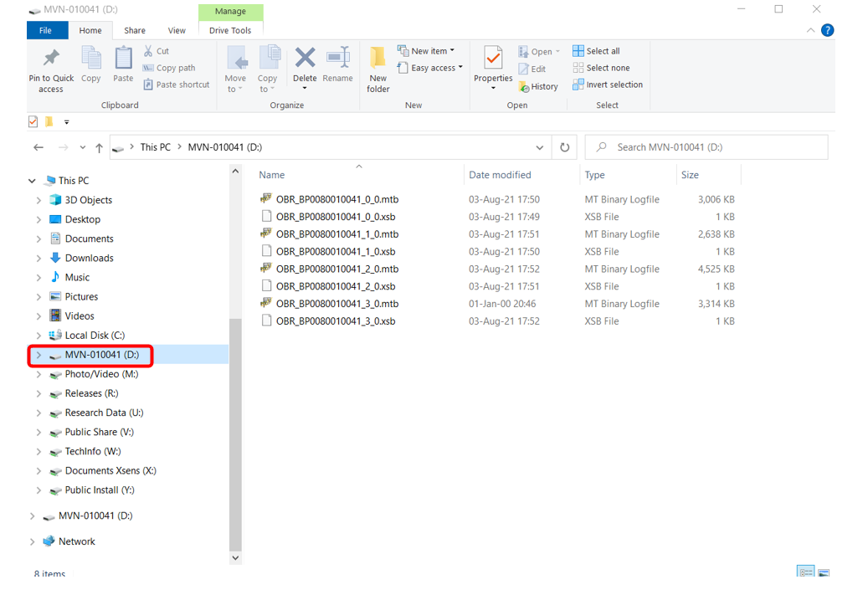This screenshot has width=868, height=595.
Task: Click the New folder icon
Action: pos(378,59)
